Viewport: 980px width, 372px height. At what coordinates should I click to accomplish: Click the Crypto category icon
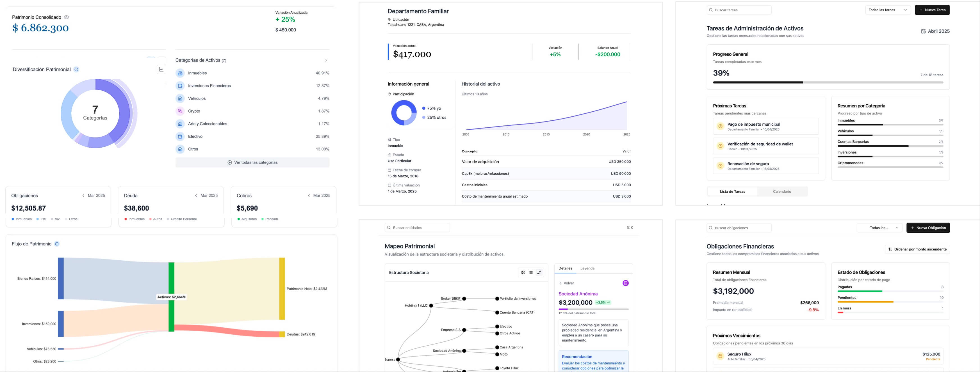[x=180, y=111]
